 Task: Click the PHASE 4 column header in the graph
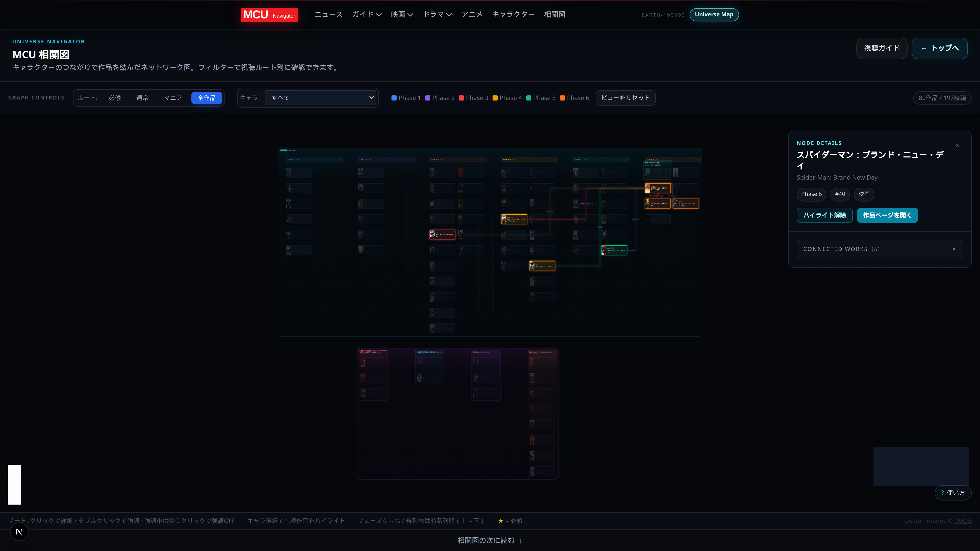point(530,159)
